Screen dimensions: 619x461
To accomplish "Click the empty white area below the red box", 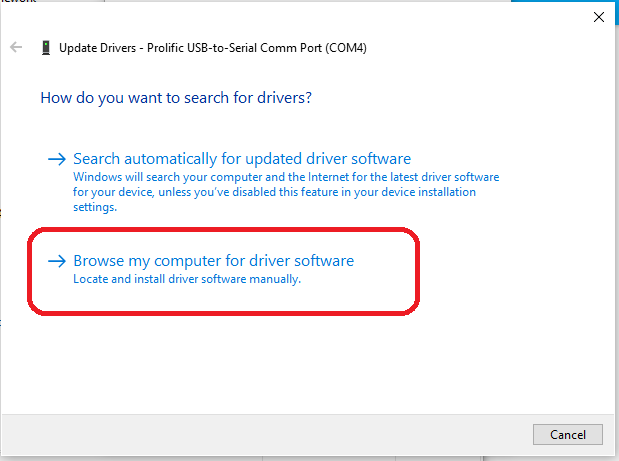I will point(300,360).
